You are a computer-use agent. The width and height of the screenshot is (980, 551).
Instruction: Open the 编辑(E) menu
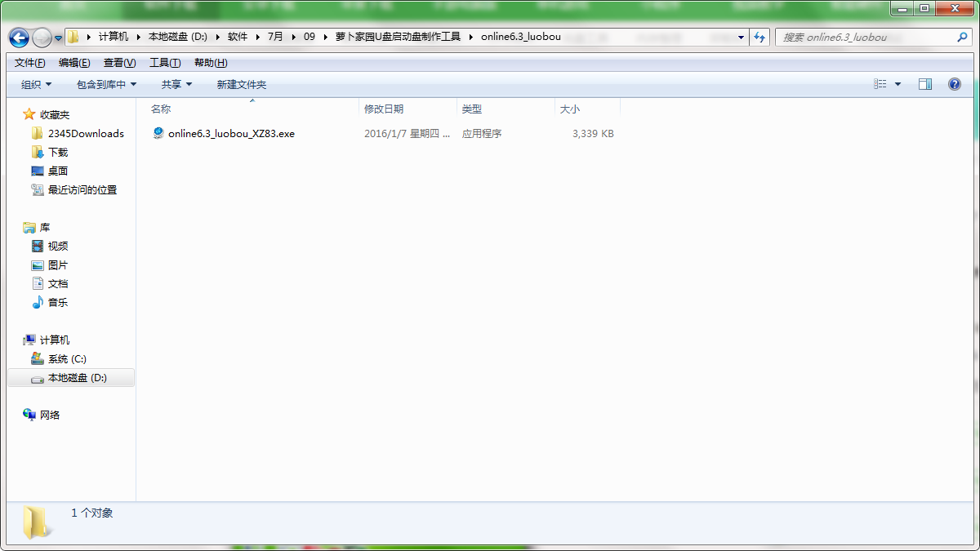[x=74, y=63]
